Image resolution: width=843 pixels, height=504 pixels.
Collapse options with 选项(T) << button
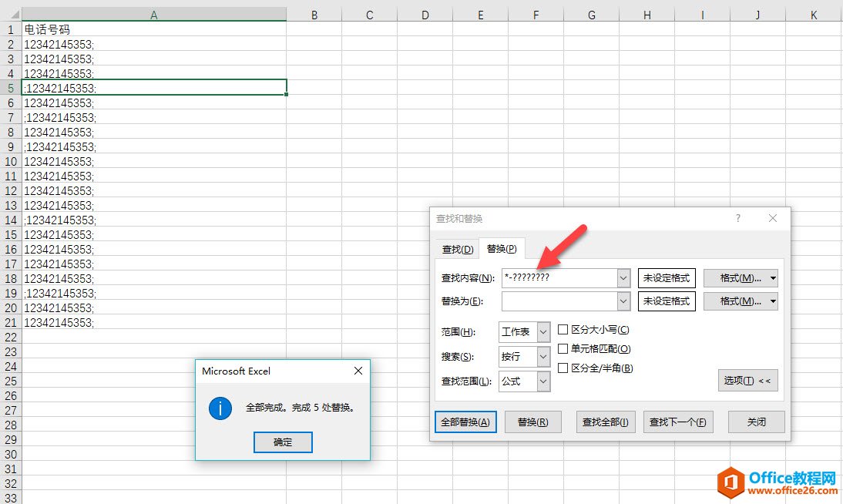click(x=747, y=381)
